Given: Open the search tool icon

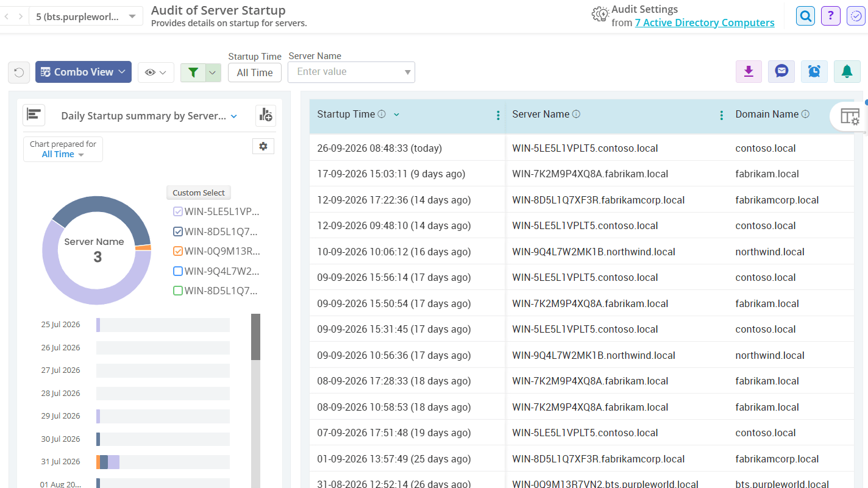Looking at the screenshot, I should (806, 16).
